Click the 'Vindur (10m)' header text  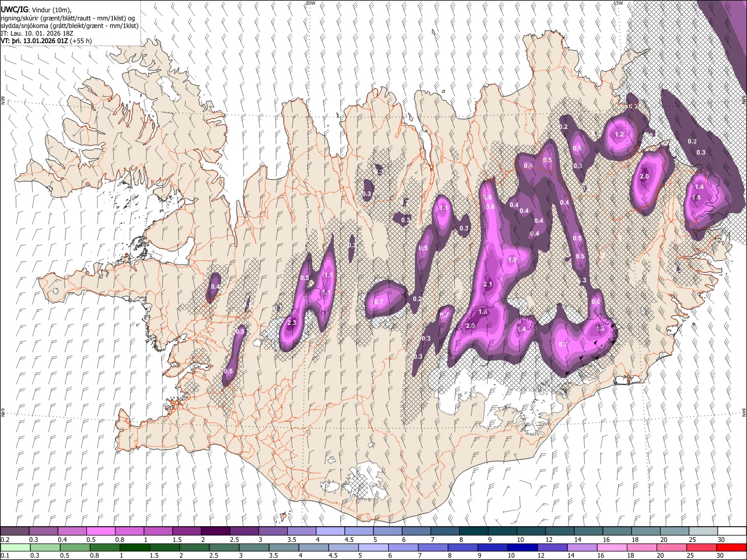(51, 9)
